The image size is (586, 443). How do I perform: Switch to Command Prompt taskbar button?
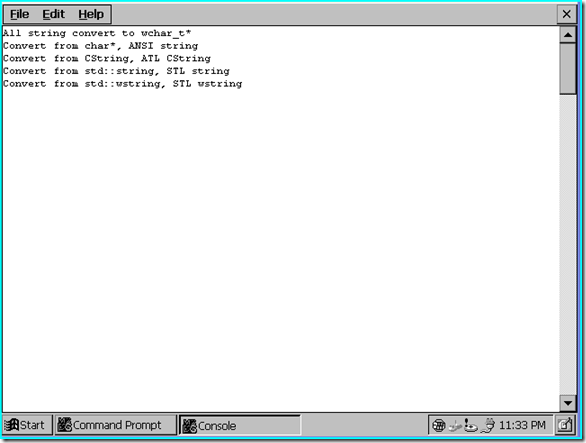(115, 425)
